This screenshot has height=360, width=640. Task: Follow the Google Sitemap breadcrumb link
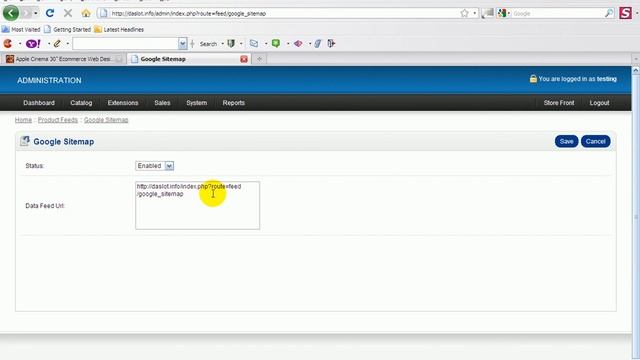pyautogui.click(x=106, y=120)
